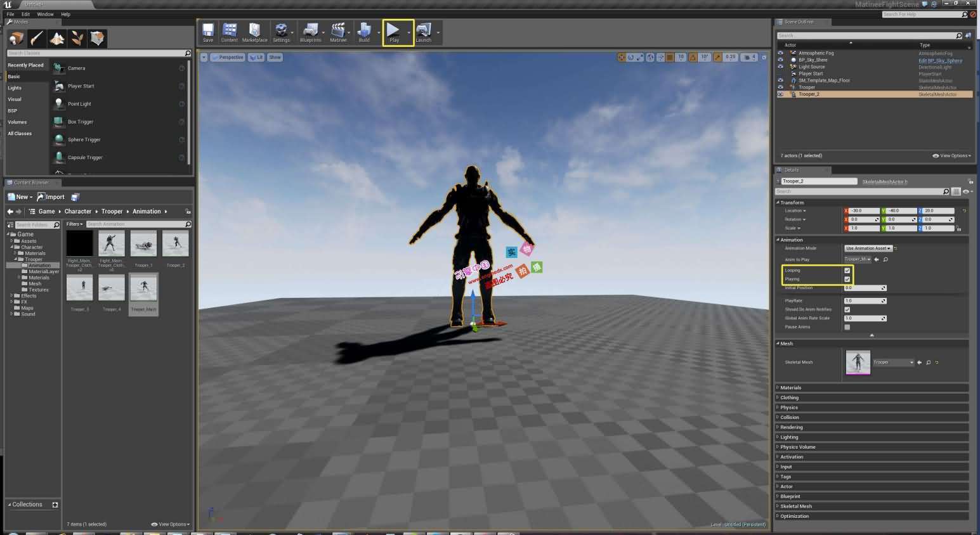The width and height of the screenshot is (980, 535).
Task: Open the Marketplace from the toolbar
Action: 254,32
